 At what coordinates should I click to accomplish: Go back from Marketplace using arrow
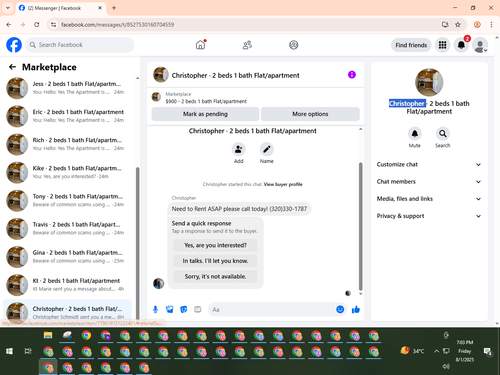pyautogui.click(x=12, y=67)
